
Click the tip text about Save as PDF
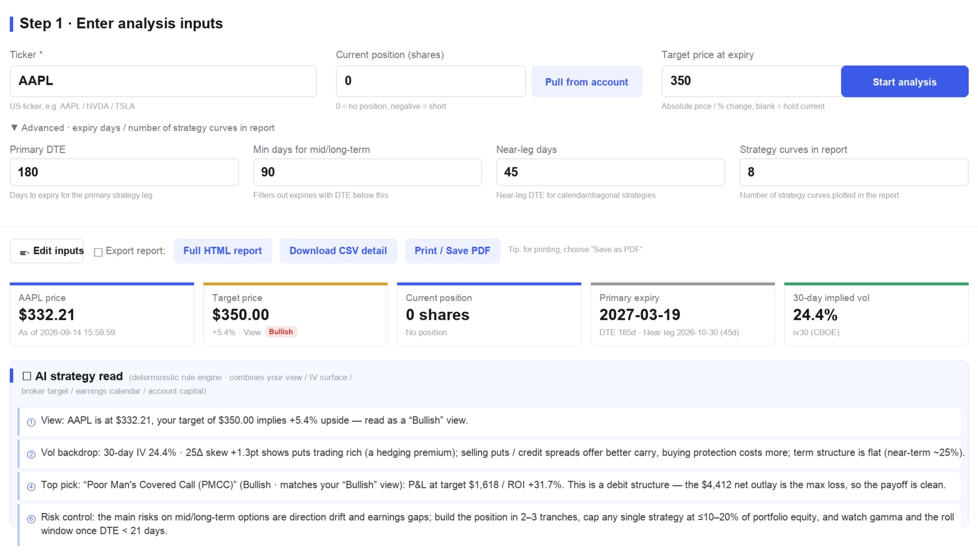pyautogui.click(x=575, y=249)
